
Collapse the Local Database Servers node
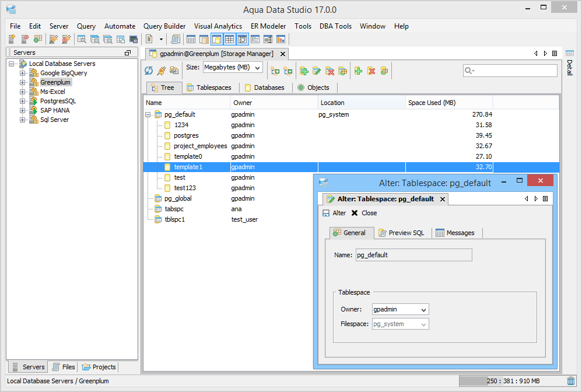(x=12, y=64)
